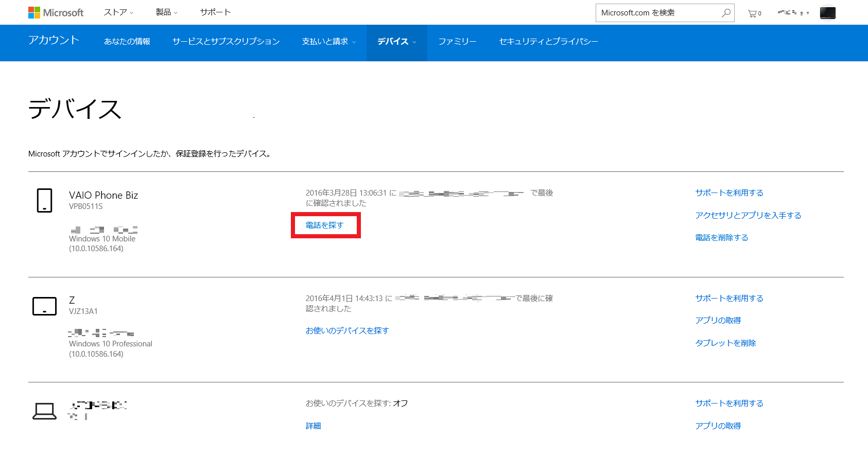Click お使いのデバイスを探す link for device Z
Screen dimensions: 868x455
click(348, 331)
